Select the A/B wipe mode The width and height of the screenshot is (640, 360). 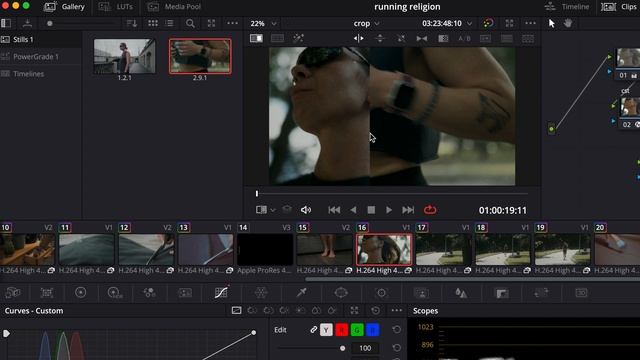click(464, 38)
